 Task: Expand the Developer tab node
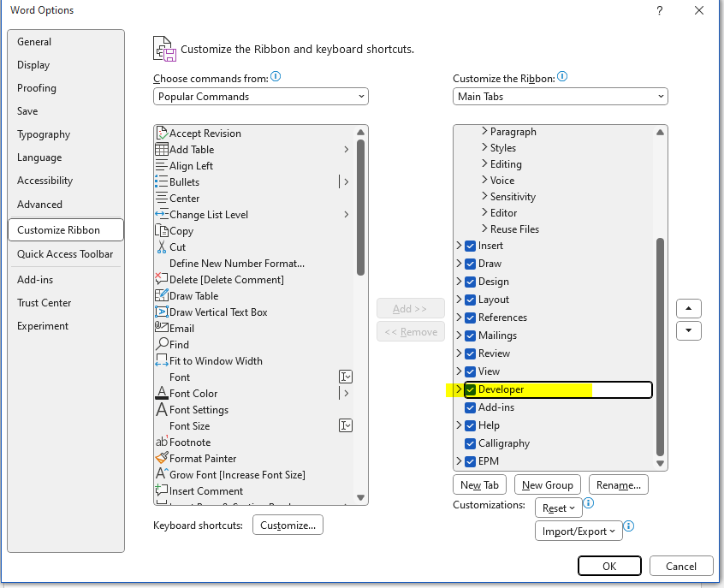(459, 389)
